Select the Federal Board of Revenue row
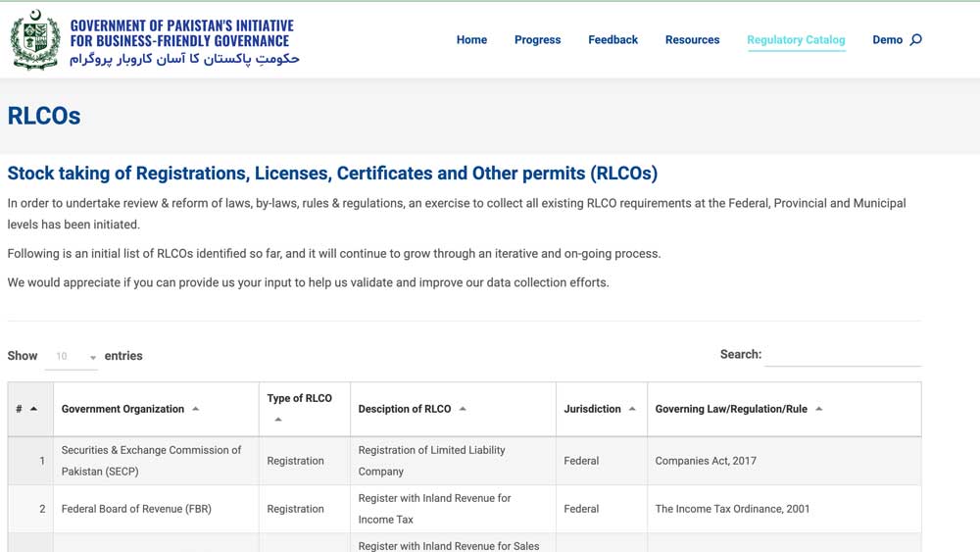980x552 pixels. pyautogui.click(x=465, y=509)
